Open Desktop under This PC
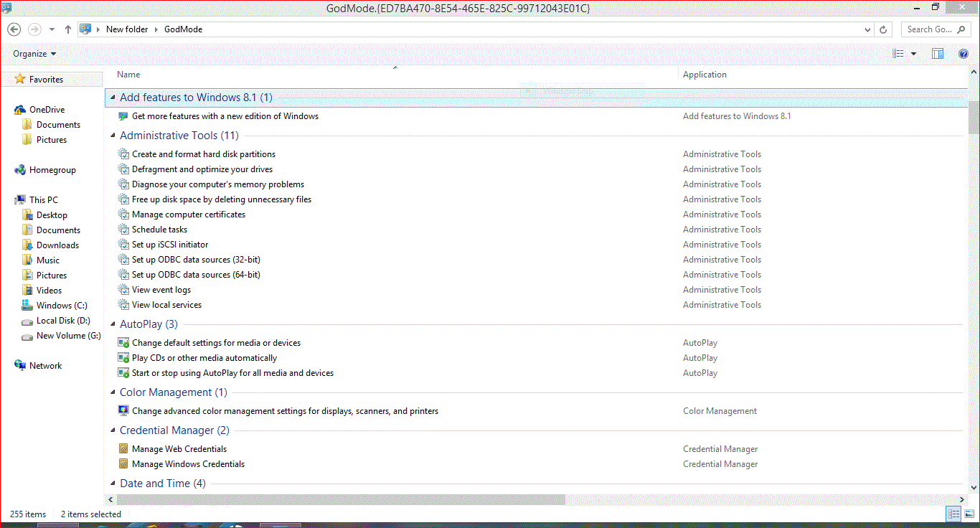 tap(52, 215)
